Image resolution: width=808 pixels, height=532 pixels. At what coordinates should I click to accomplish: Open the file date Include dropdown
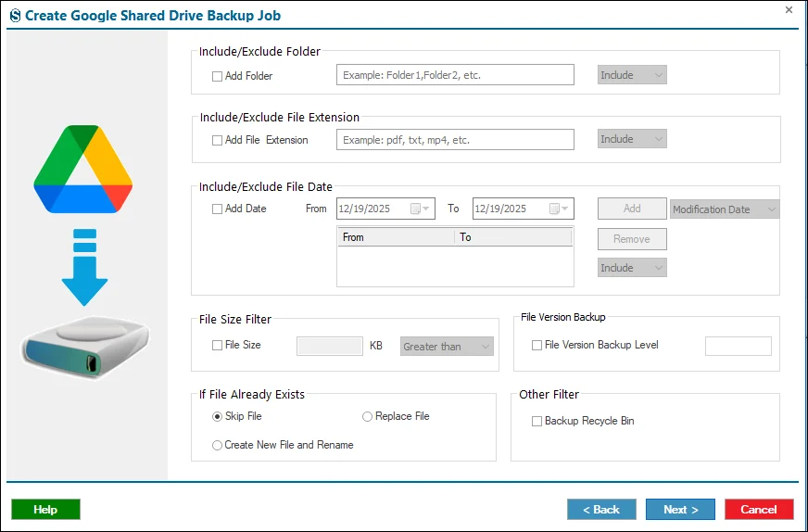(x=632, y=268)
